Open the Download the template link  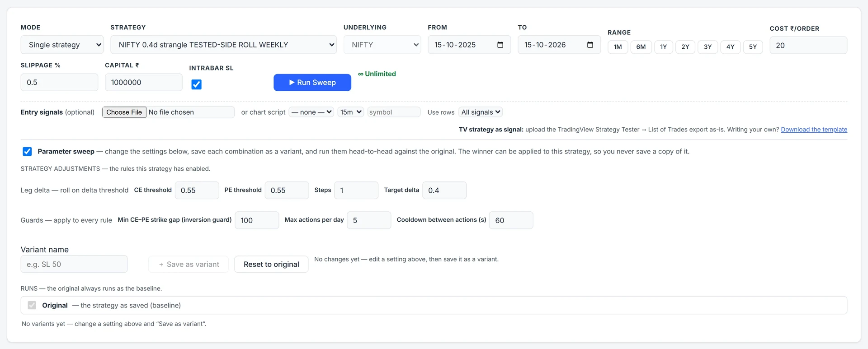814,130
